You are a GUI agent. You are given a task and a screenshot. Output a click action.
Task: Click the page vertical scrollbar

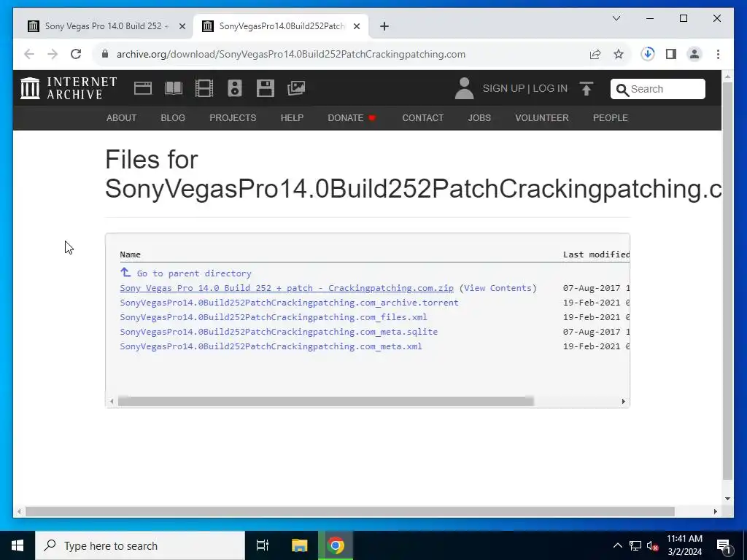727,281
